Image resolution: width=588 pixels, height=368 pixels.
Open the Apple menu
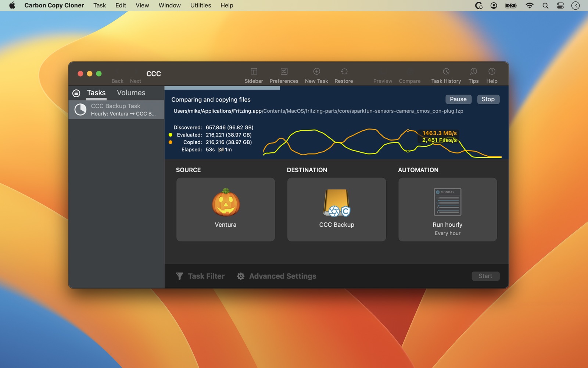tap(12, 6)
